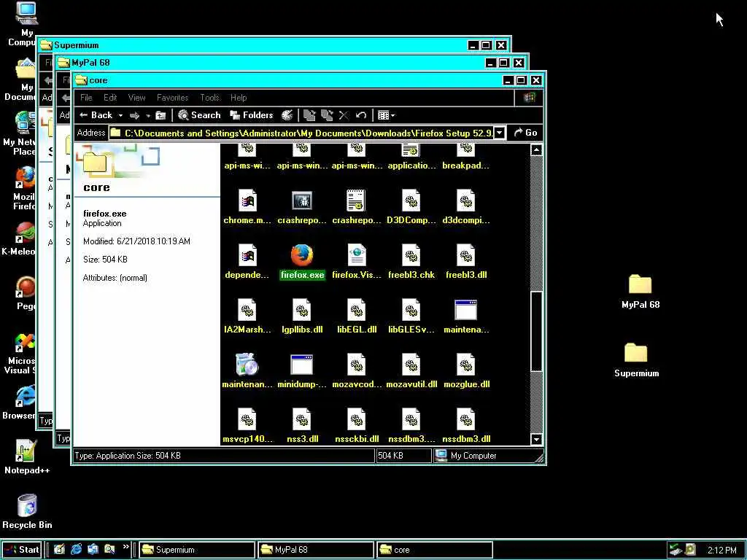This screenshot has height=560, width=747.
Task: Select the Notepad++ desktop shortcut
Action: point(27,456)
